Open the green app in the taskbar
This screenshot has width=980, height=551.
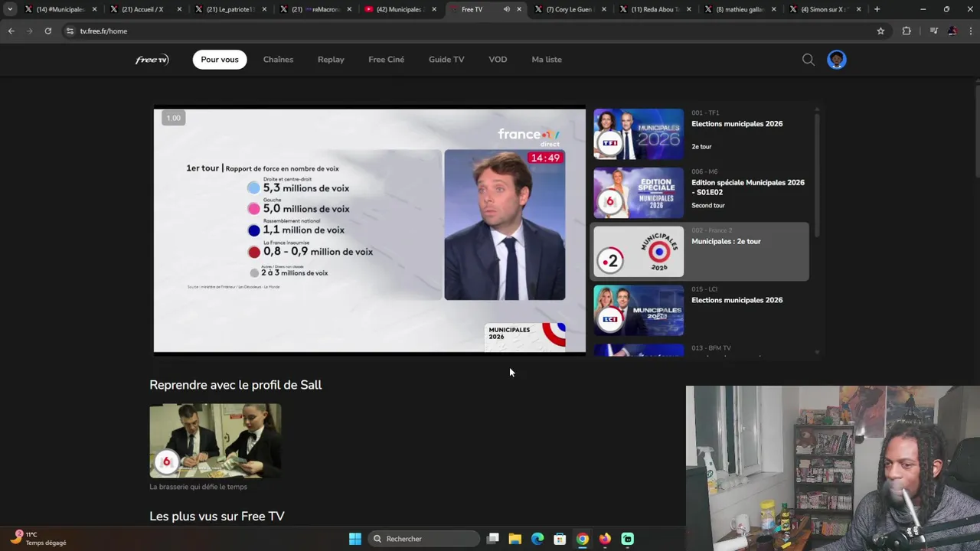627,539
